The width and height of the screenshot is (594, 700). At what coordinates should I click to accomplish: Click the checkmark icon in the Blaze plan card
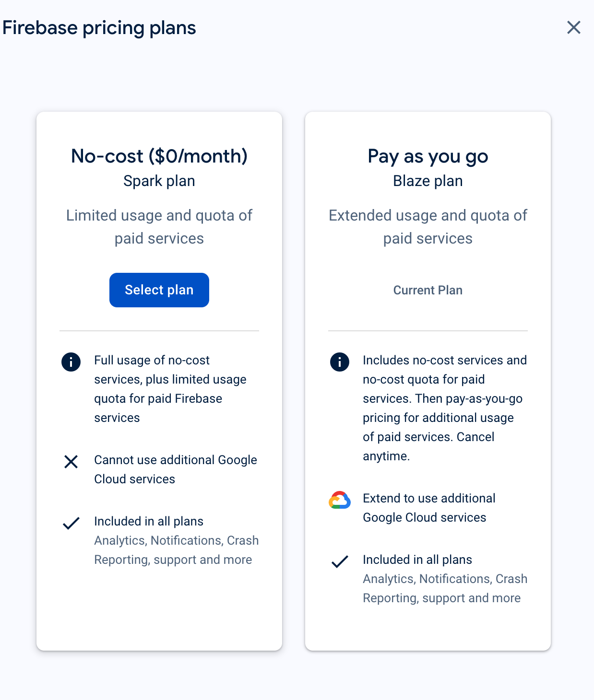point(340,561)
